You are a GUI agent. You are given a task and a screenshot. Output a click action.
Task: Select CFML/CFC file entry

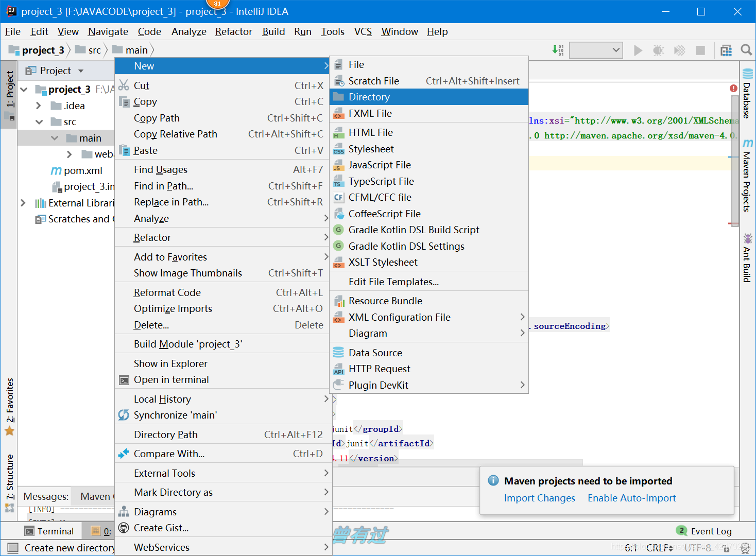coord(429,197)
